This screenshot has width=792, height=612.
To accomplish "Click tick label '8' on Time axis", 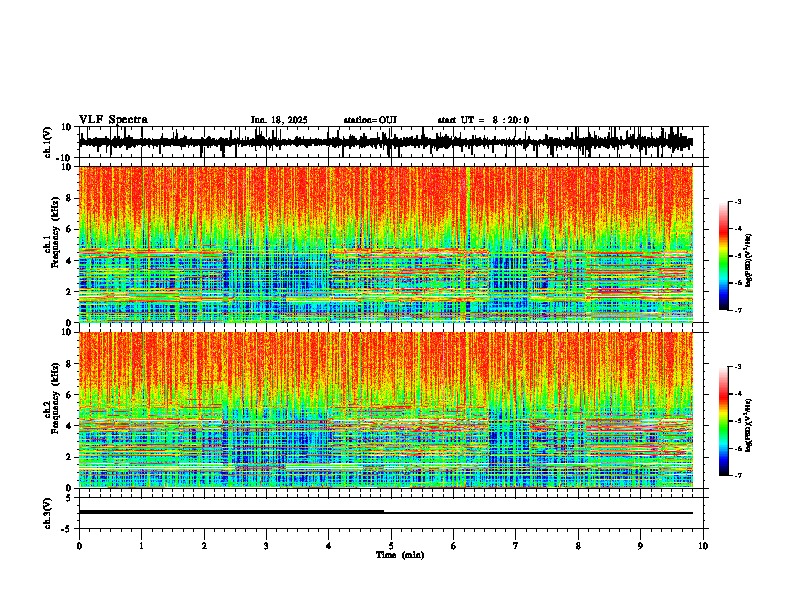I will click(578, 546).
